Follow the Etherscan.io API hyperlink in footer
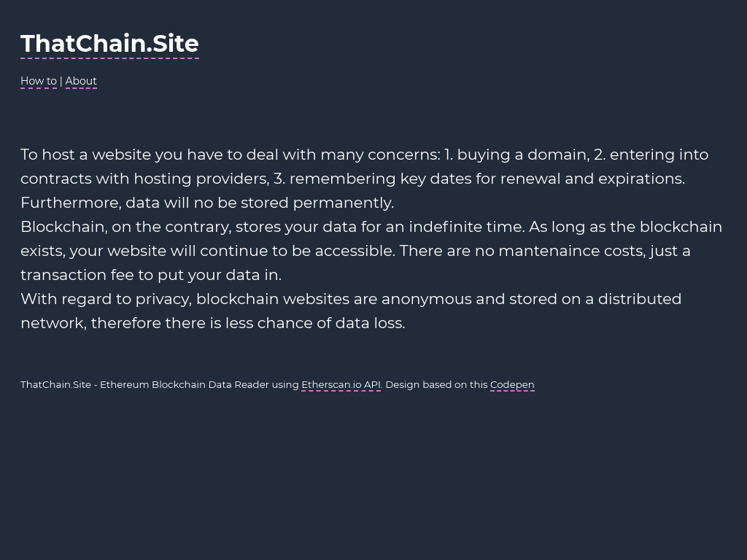The height and width of the screenshot is (560, 747). 341,384
